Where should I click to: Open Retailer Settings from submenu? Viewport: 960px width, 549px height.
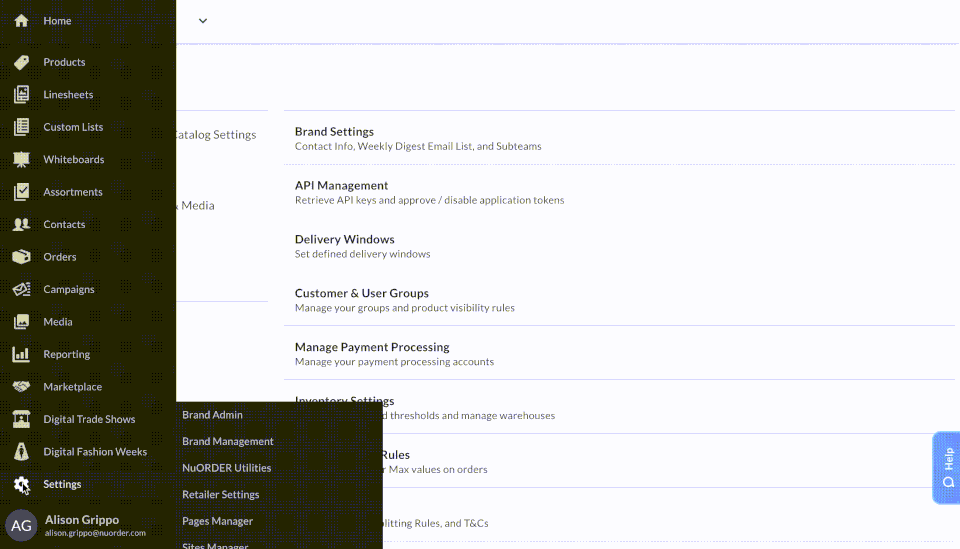pyautogui.click(x=220, y=494)
